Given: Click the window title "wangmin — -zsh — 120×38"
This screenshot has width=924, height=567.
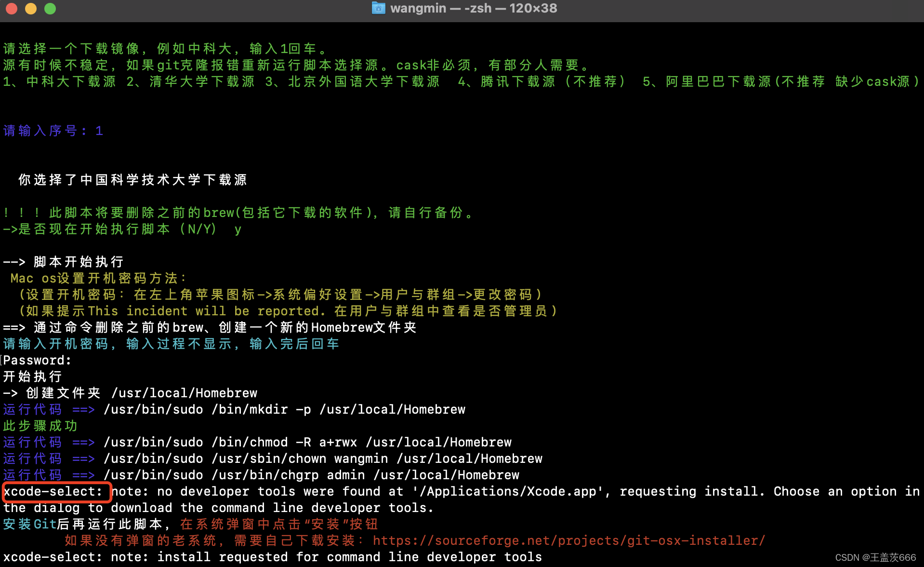Looking at the screenshot, I should (474, 8).
